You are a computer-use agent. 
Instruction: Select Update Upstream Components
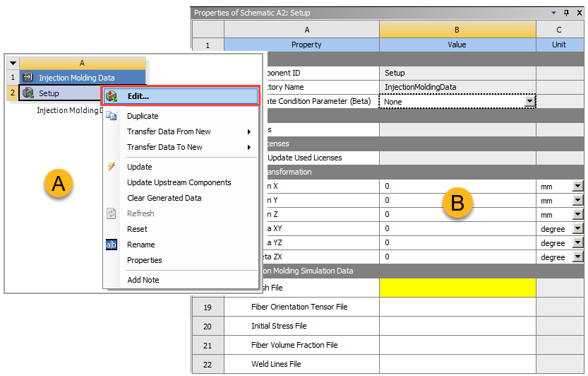tap(181, 182)
